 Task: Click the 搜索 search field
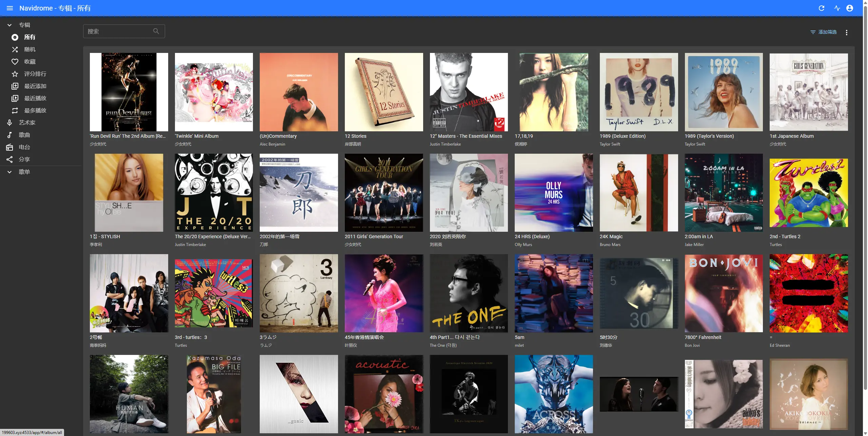(x=119, y=31)
